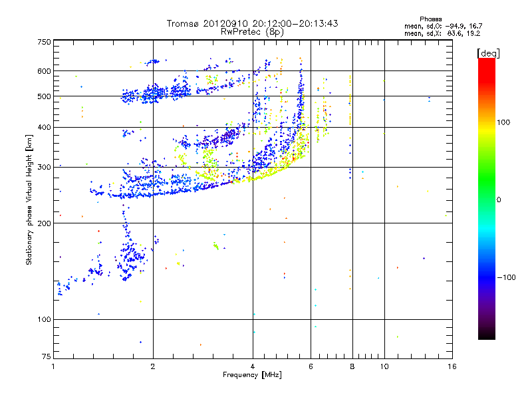This screenshot has height=399, width=532.
Task: Pick the black bottom of the phase colorbar
Action: (487, 335)
